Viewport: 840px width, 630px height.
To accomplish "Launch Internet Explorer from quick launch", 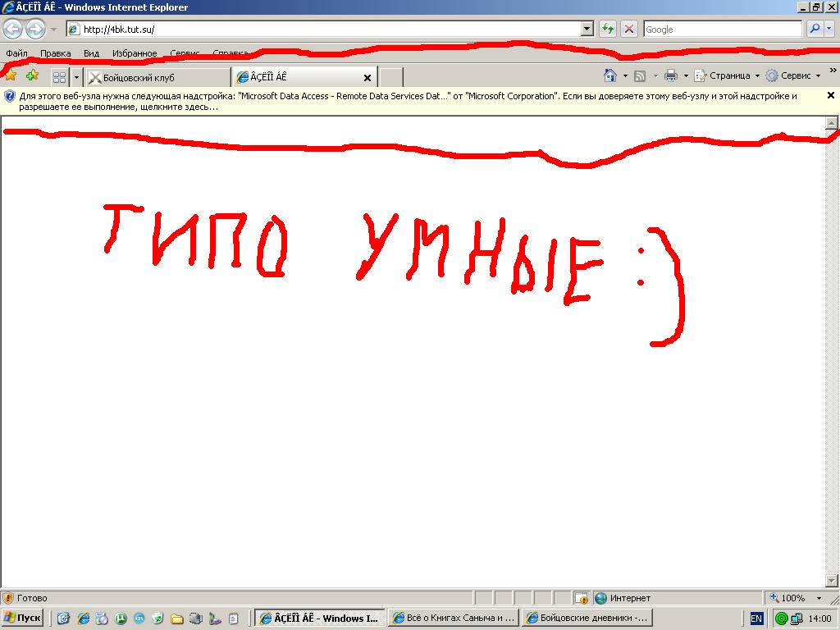I will click(83, 619).
